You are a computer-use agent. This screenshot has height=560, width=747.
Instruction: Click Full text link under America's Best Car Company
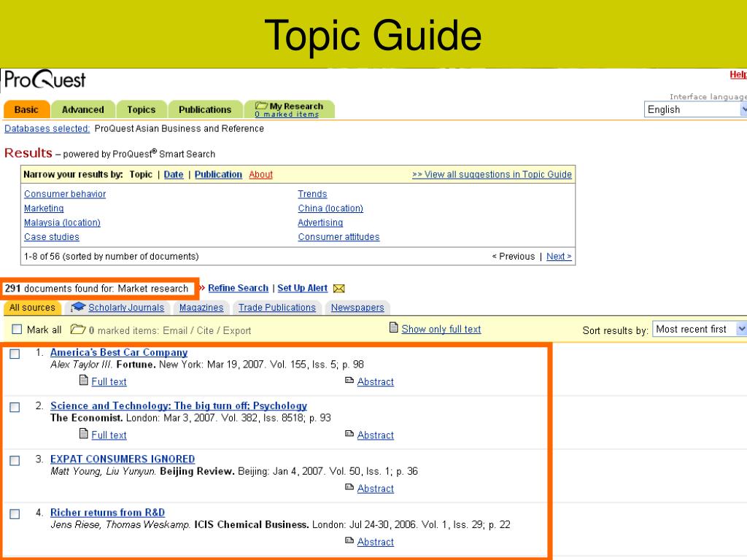pyautogui.click(x=109, y=381)
